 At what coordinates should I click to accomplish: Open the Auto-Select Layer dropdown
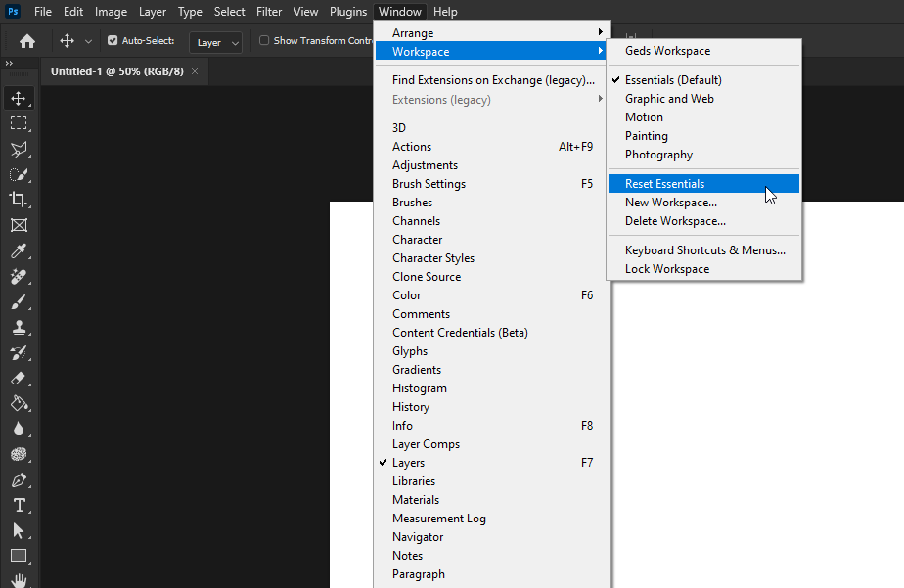(x=215, y=41)
